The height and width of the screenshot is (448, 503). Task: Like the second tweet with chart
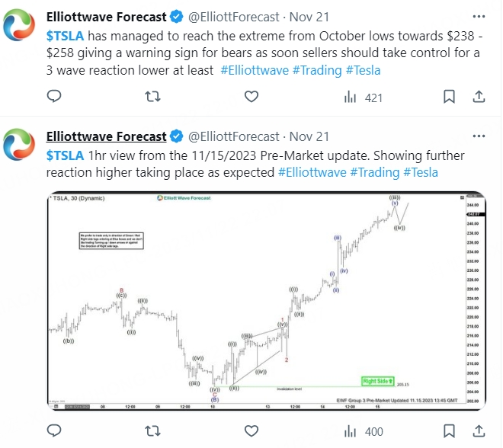[x=252, y=432]
